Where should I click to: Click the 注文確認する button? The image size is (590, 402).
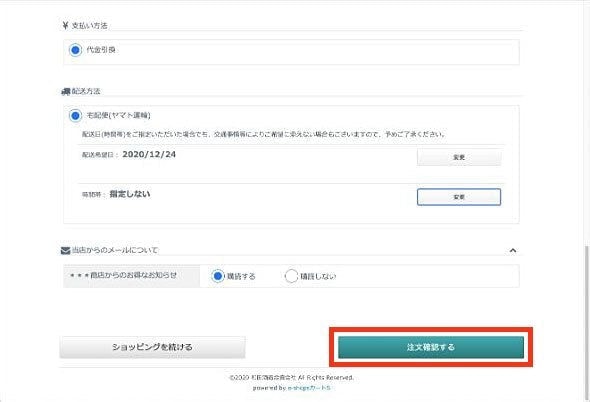431,347
